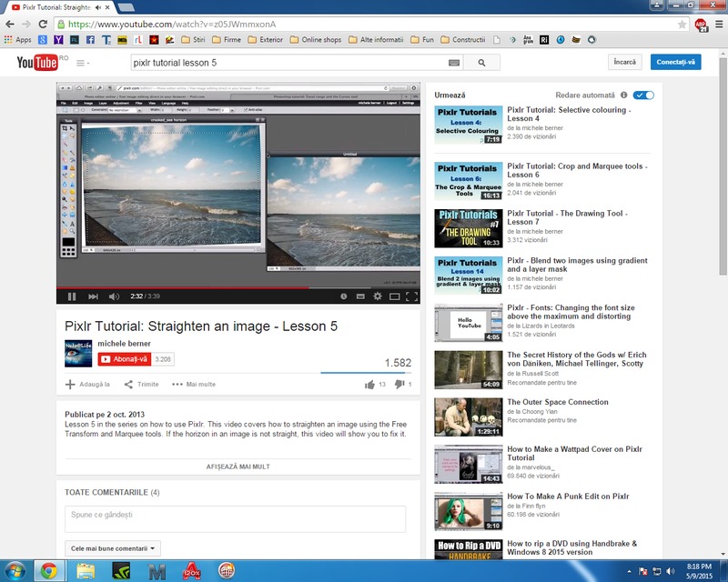Image resolution: width=728 pixels, height=582 pixels.
Task: Open the player settings gear
Action: click(x=378, y=296)
